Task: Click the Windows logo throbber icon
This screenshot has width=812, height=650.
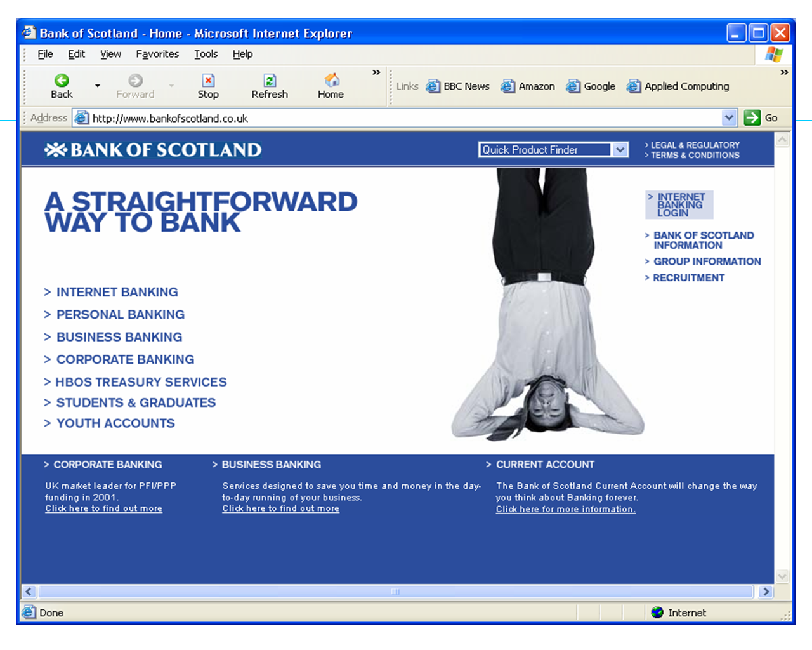Action: point(774,54)
